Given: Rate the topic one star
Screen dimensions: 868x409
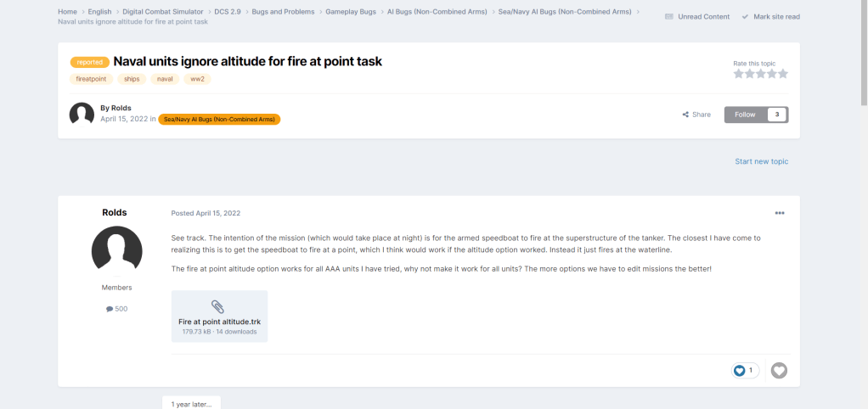Looking at the screenshot, I should click(x=739, y=74).
